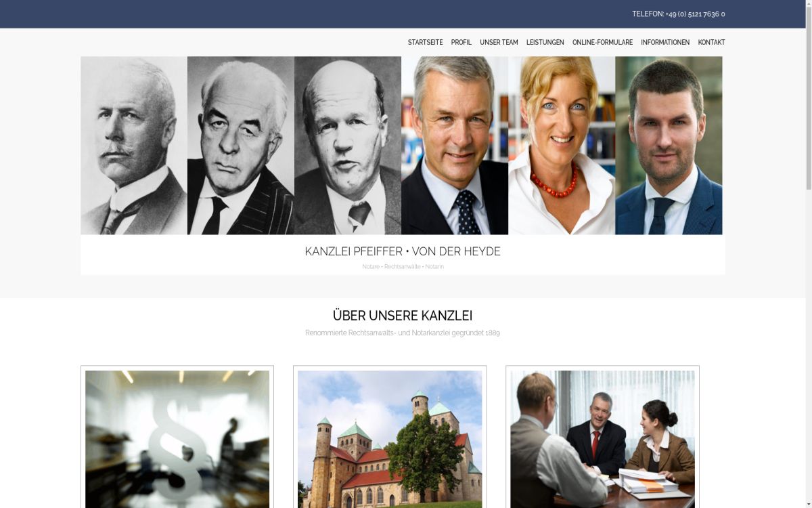Select the client consultation meeting photo

coord(602,439)
